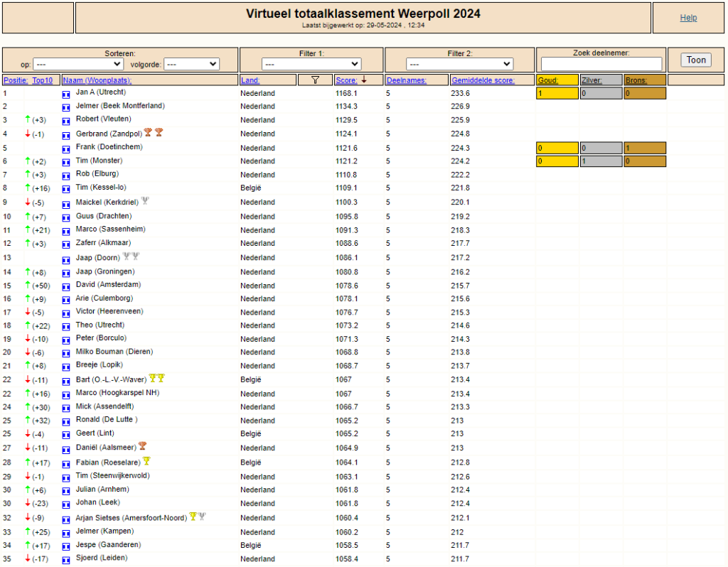Click blue detail icon beside Tim (Kessel-lo)
The image size is (728, 567).
(66, 189)
